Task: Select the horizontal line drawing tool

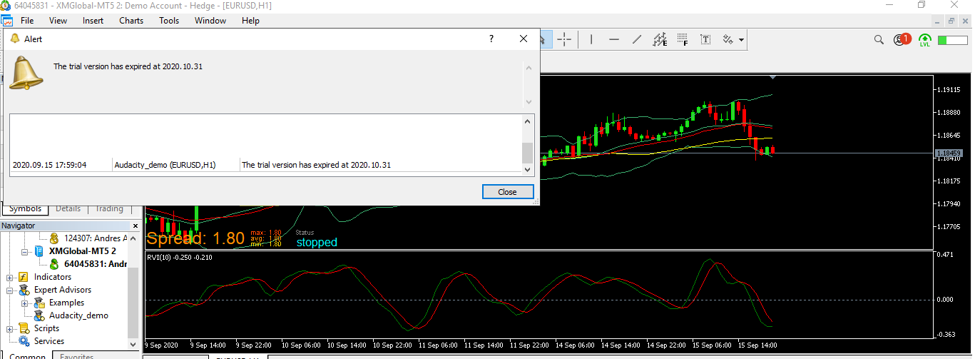Action: (613, 39)
